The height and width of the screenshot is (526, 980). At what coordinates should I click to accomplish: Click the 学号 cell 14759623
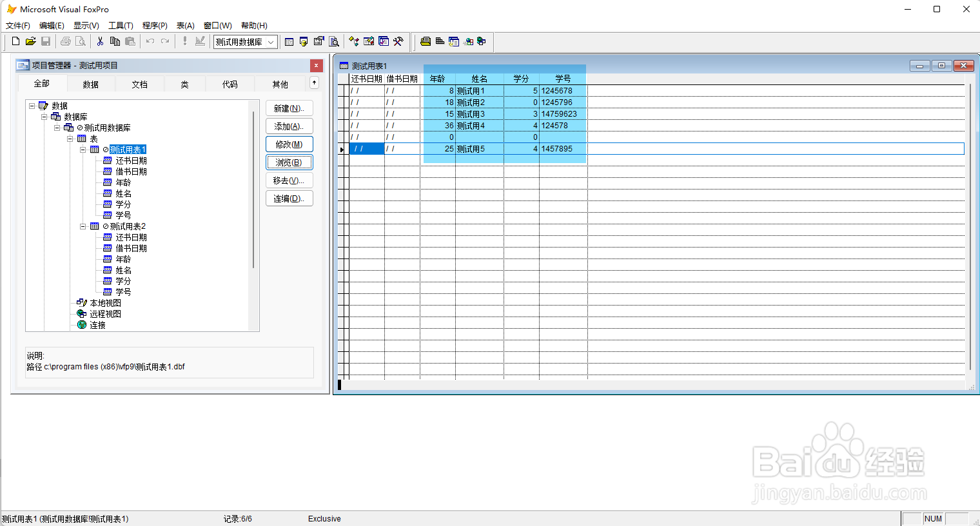click(x=563, y=114)
